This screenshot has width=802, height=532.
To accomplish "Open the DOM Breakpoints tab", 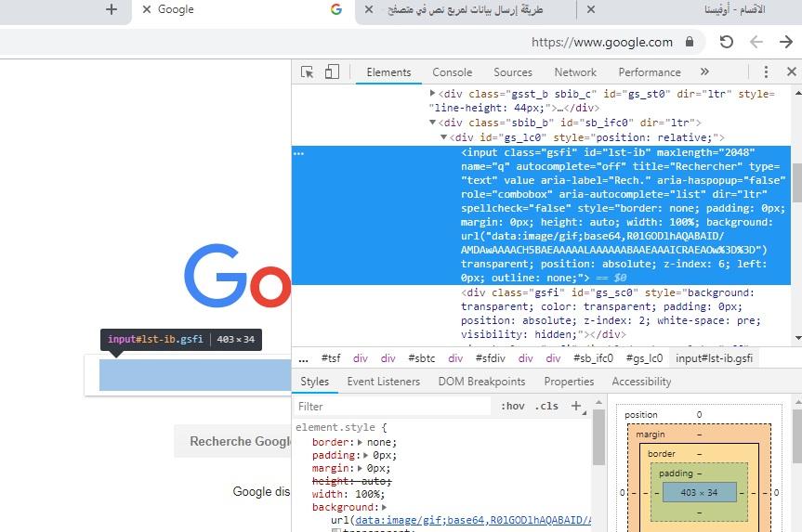I will coord(481,382).
